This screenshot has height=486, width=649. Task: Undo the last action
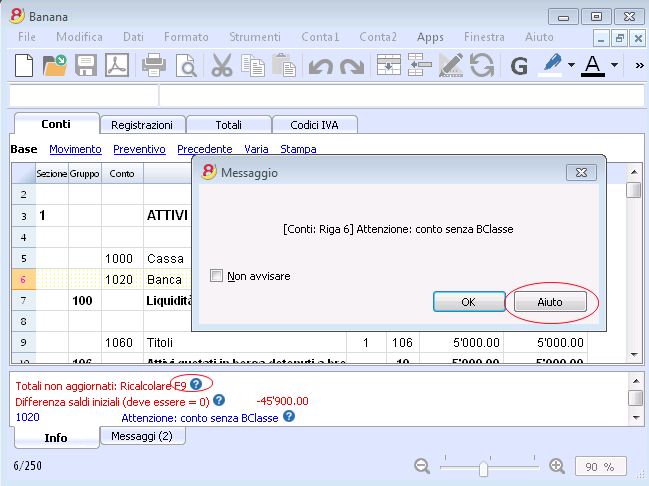click(320, 66)
